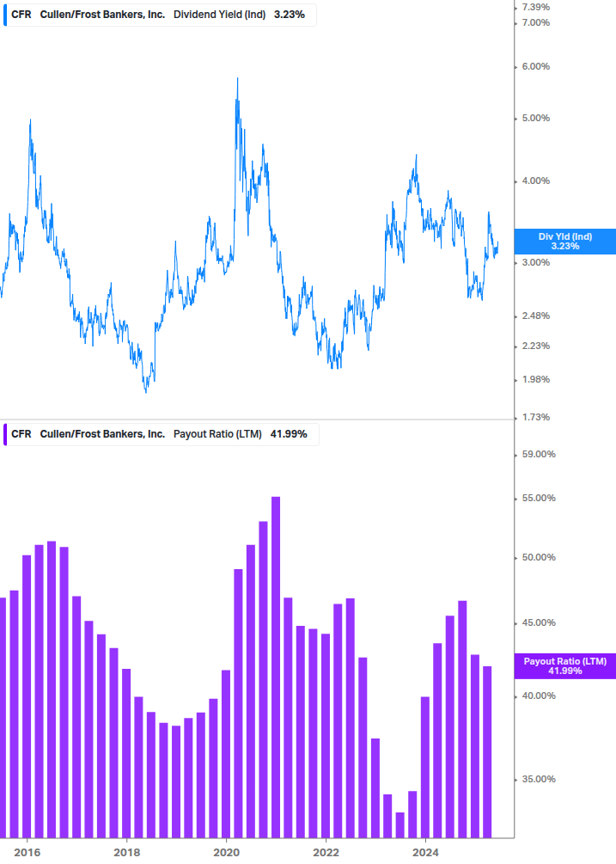
Task: Click the 3.00% tick on yield axis
Action: (x=535, y=262)
